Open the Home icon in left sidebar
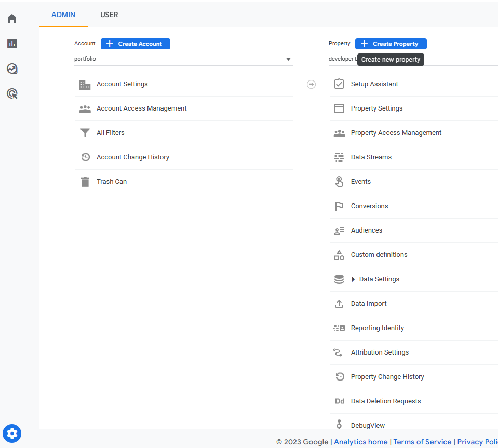The height and width of the screenshot is (448, 498). tap(12, 19)
